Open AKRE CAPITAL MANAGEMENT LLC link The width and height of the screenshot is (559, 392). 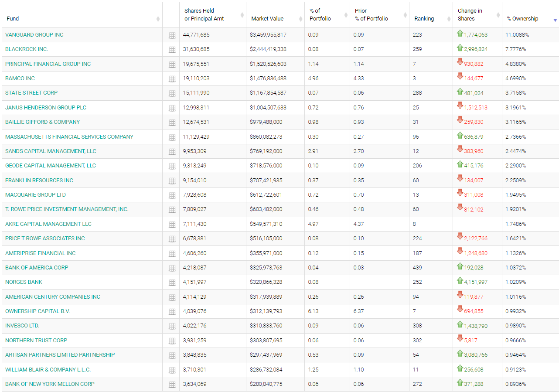(48, 224)
